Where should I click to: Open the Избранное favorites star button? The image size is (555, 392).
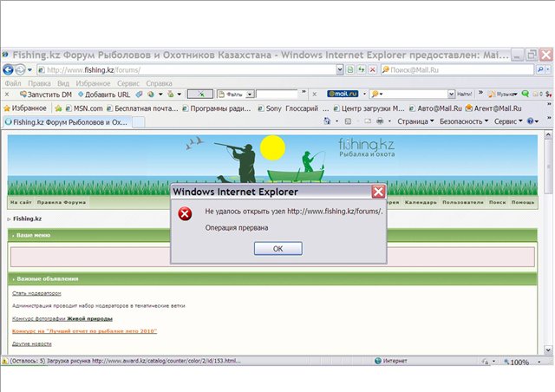click(x=25, y=108)
